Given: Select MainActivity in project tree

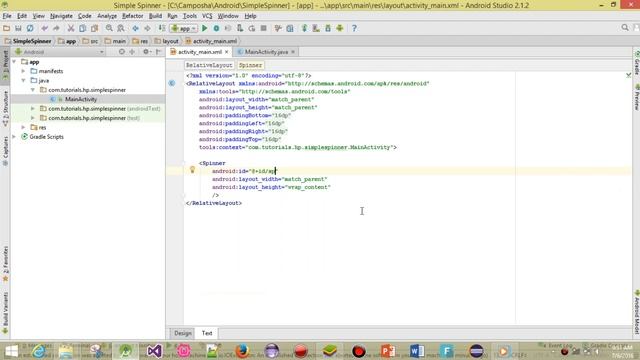Looking at the screenshot, I should click(x=81, y=99).
